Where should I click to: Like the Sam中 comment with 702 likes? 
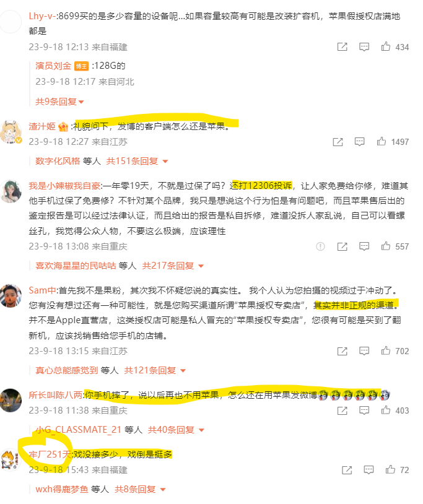pyautogui.click(x=385, y=350)
